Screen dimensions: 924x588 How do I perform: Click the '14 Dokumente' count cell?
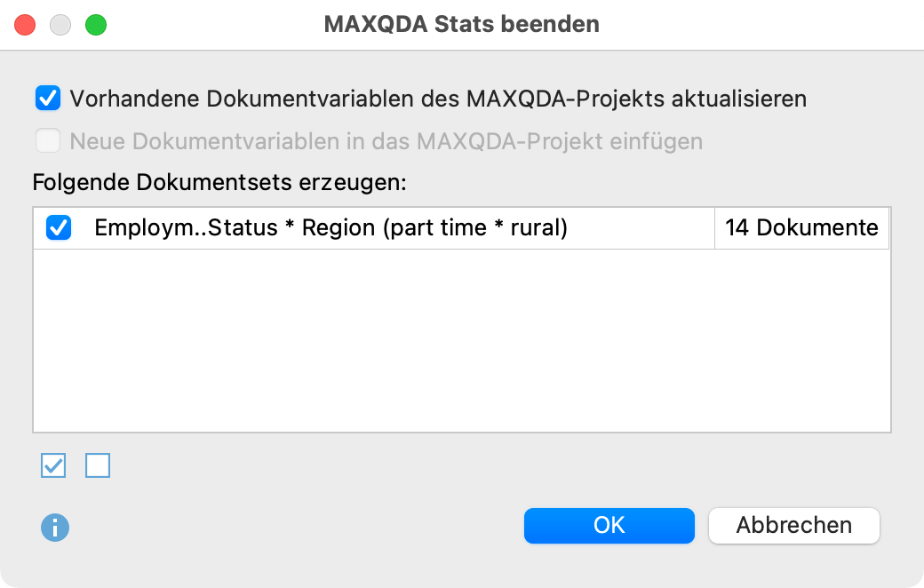tap(801, 228)
